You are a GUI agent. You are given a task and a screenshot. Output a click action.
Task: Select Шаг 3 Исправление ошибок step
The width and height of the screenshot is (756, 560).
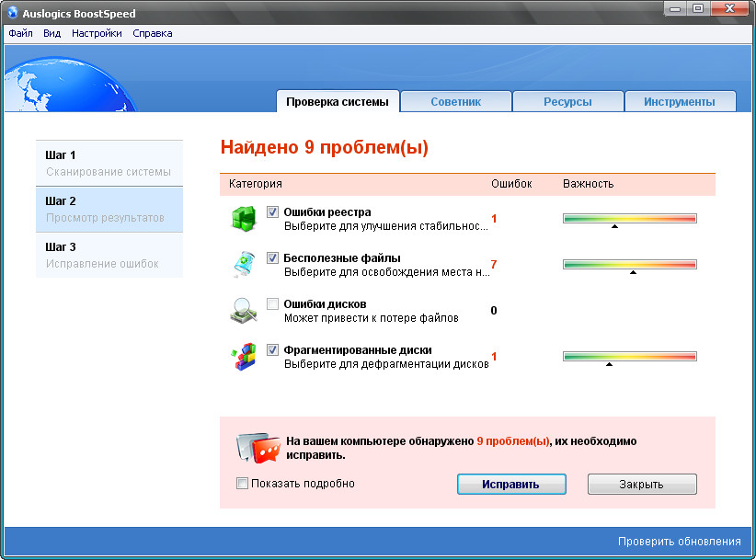tap(109, 255)
